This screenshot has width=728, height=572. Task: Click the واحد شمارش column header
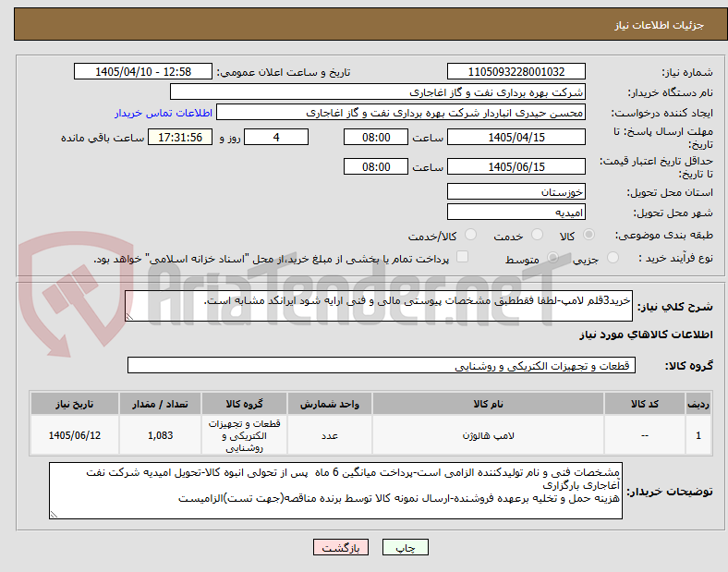pos(330,404)
